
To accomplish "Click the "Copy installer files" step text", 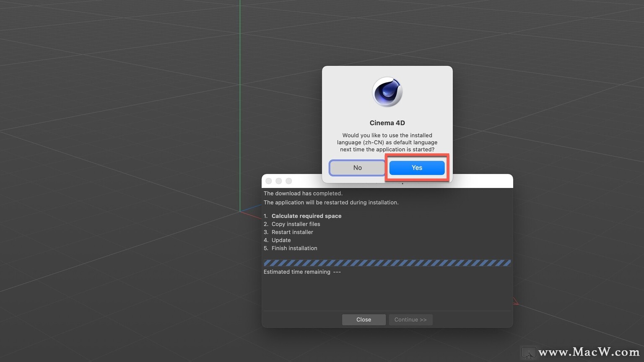I will [x=296, y=224].
